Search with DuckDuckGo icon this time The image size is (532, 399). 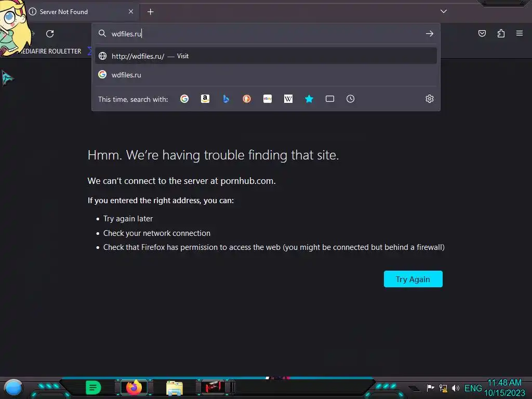point(247,99)
